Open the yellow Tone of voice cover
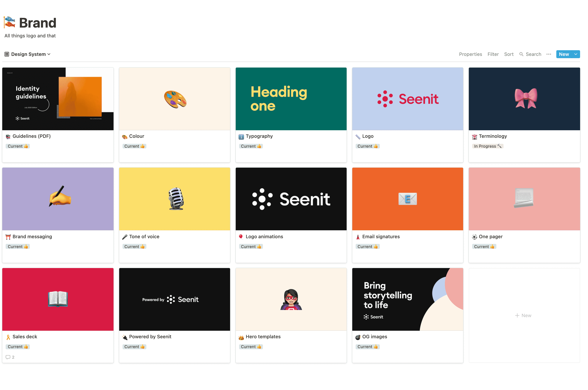This screenshot has width=588, height=390. [x=174, y=199]
